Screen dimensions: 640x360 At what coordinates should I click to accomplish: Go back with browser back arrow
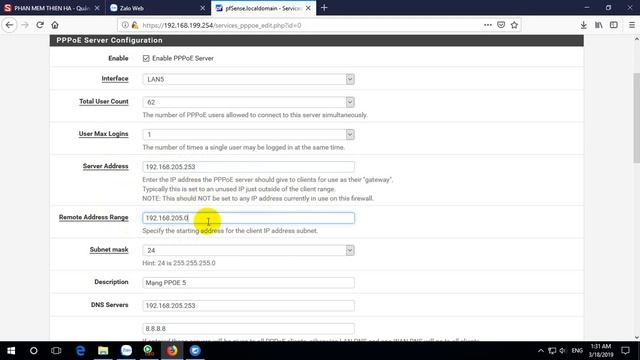coord(9,25)
